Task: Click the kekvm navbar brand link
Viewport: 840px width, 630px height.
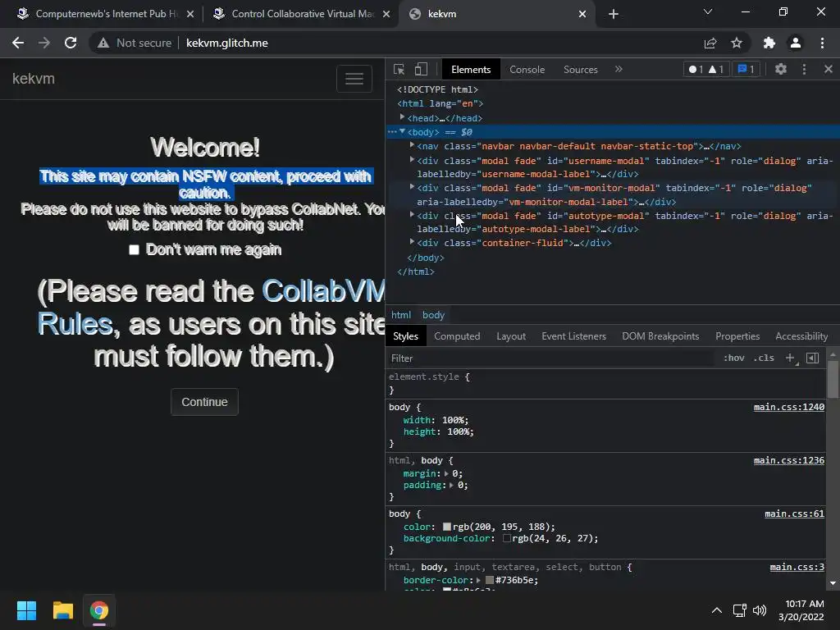Action: point(33,79)
